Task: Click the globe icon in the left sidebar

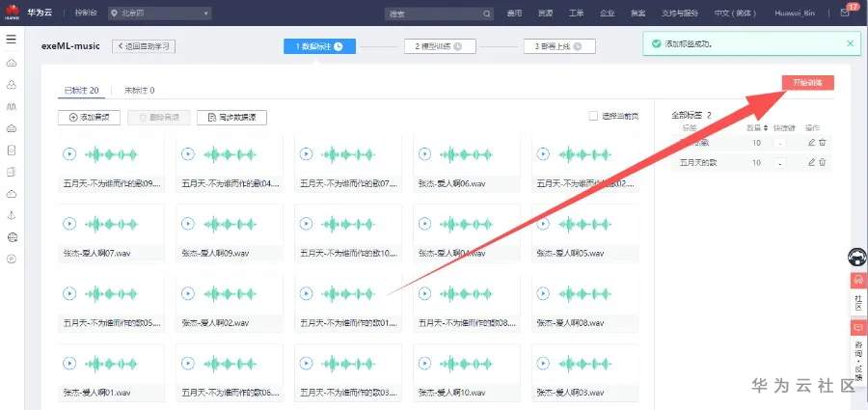Action: 13,237
